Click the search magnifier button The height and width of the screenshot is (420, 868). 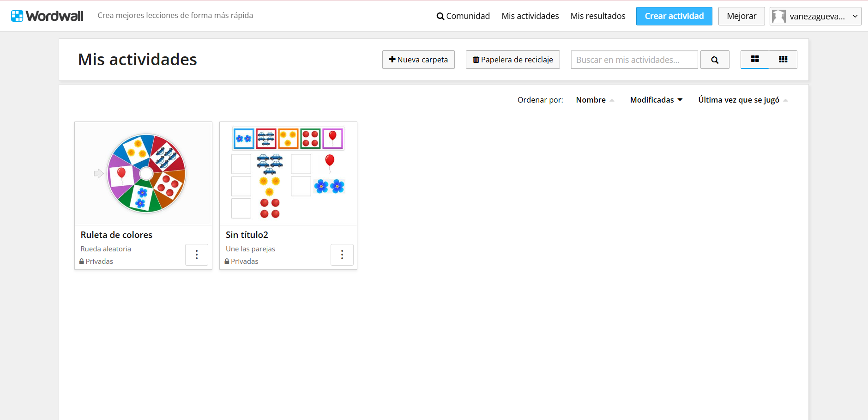(715, 60)
